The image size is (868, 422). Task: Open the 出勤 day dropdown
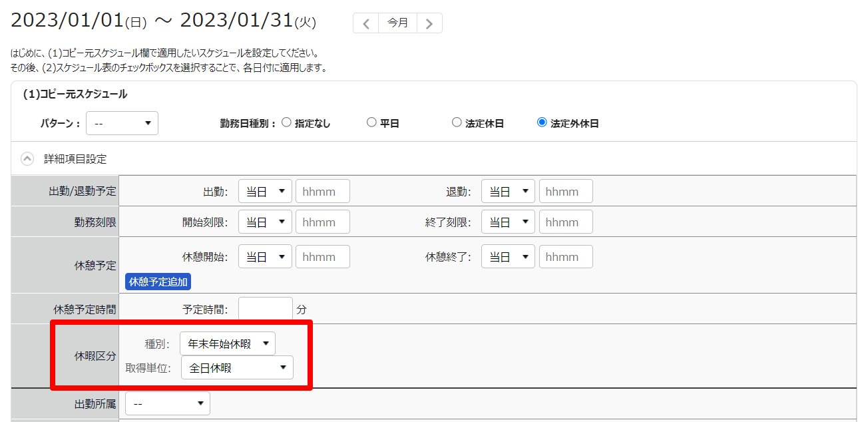tap(265, 192)
